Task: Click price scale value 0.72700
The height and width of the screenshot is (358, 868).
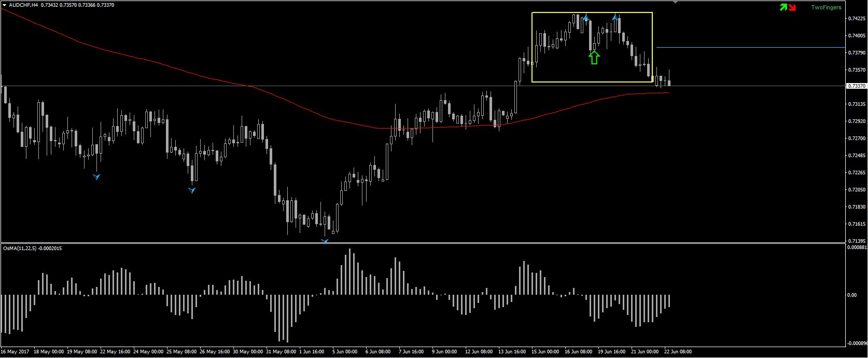Action: pyautogui.click(x=856, y=138)
